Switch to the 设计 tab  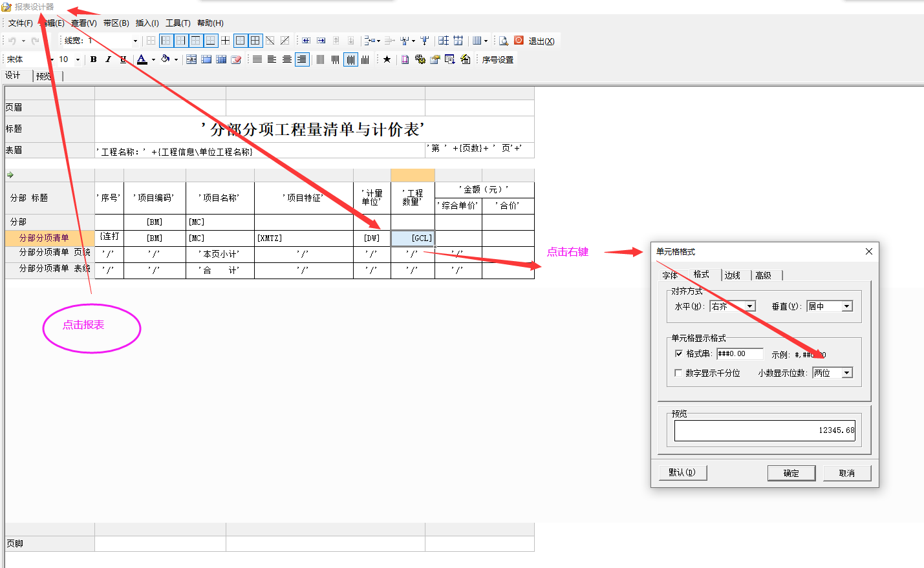[17, 76]
